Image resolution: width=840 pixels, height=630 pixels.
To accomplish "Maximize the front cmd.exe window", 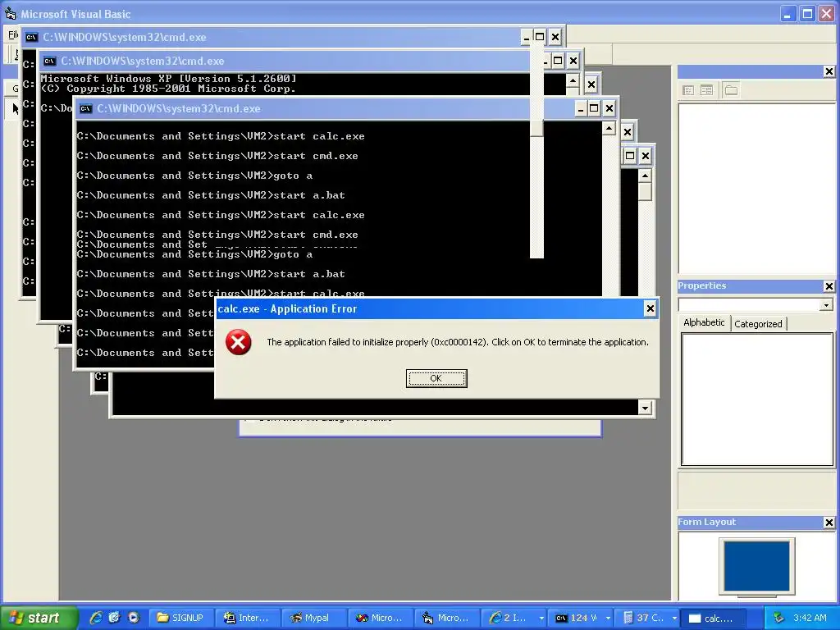I will click(594, 109).
